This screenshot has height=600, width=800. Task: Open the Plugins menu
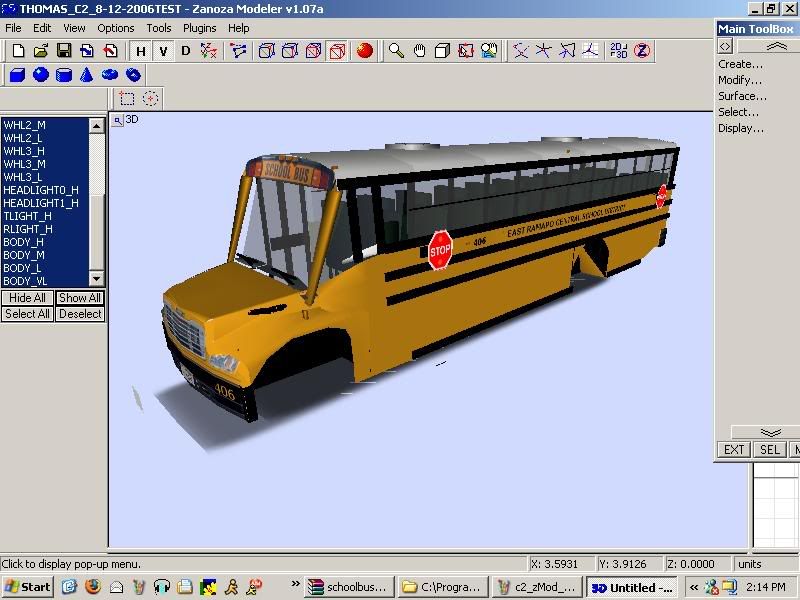point(199,28)
